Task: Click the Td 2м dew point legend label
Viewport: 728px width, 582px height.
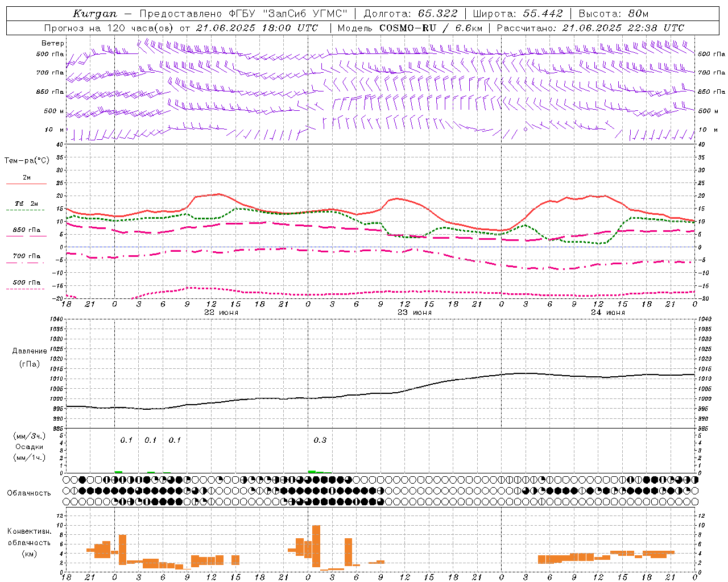Action: 27,203
